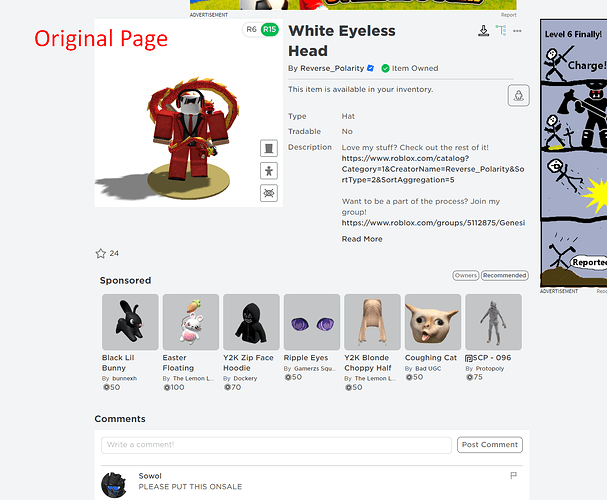Image resolution: width=607 pixels, height=500 pixels.
Task: Click Sowol's avatar picture
Action: click(114, 485)
